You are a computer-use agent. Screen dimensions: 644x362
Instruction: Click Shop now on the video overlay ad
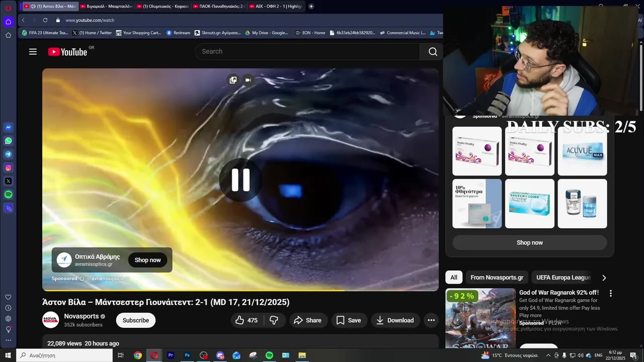pos(147,260)
